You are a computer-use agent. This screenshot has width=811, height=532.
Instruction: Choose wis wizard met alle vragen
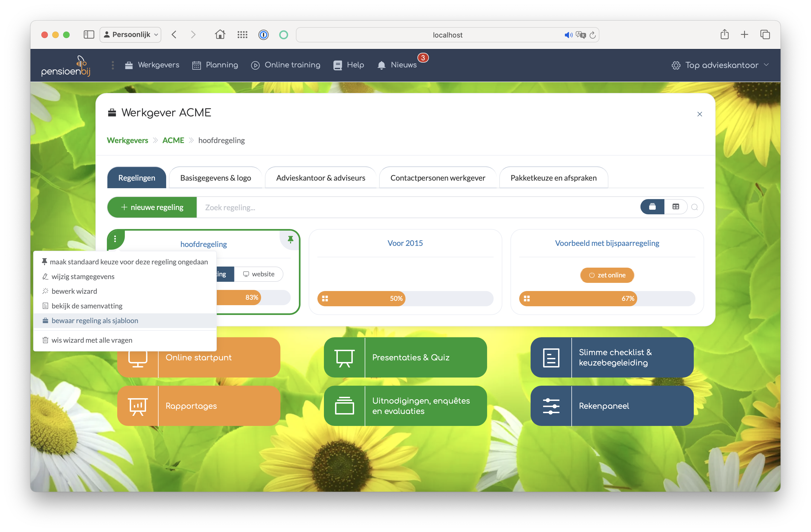click(125, 340)
